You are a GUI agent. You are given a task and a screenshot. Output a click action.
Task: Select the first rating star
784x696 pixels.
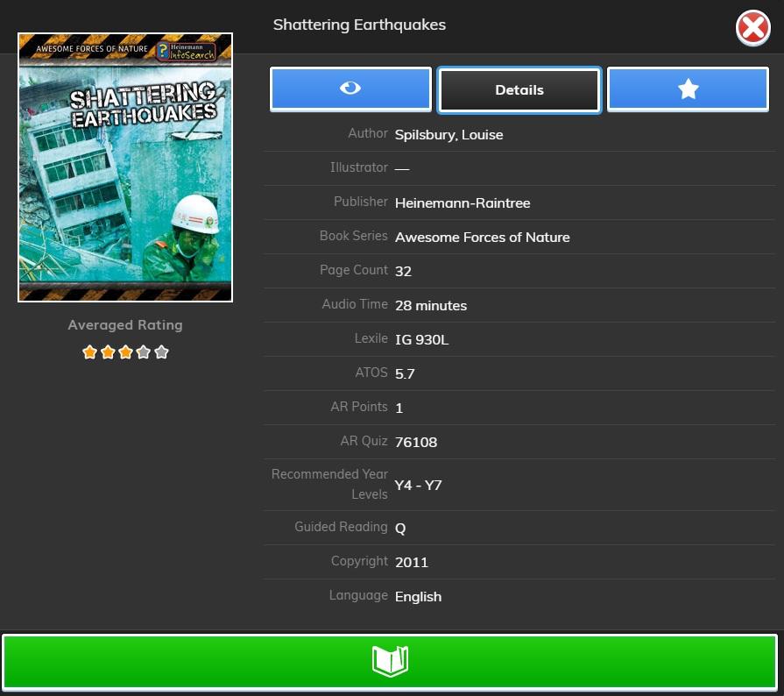click(x=89, y=352)
